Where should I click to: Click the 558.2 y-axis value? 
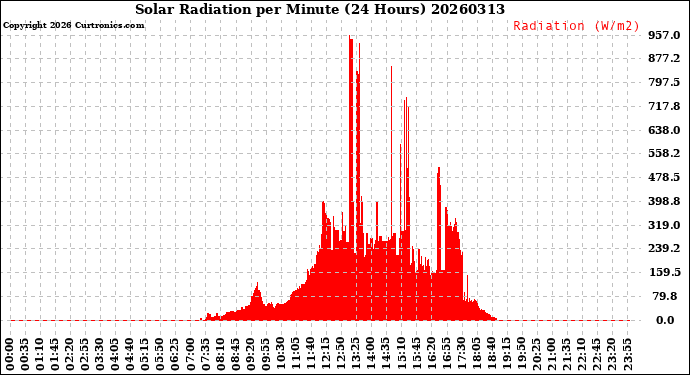click(664, 154)
